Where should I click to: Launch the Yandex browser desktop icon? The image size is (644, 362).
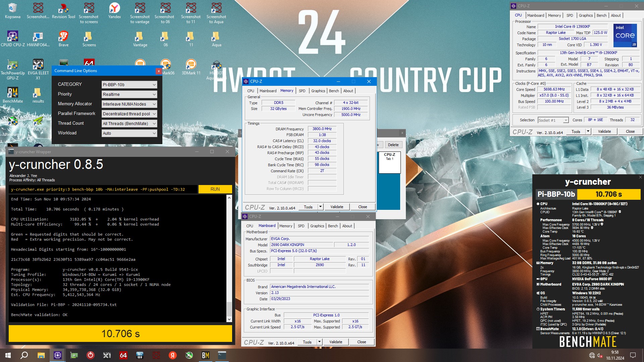114,11
